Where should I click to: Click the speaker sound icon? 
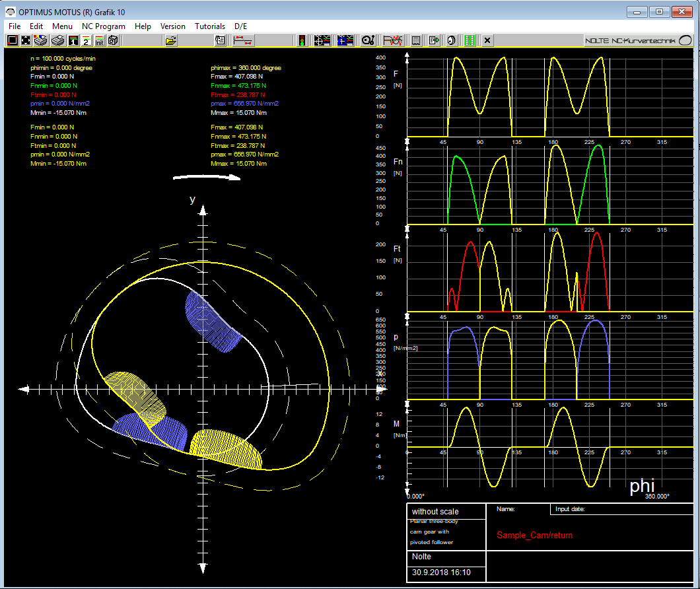click(x=451, y=40)
